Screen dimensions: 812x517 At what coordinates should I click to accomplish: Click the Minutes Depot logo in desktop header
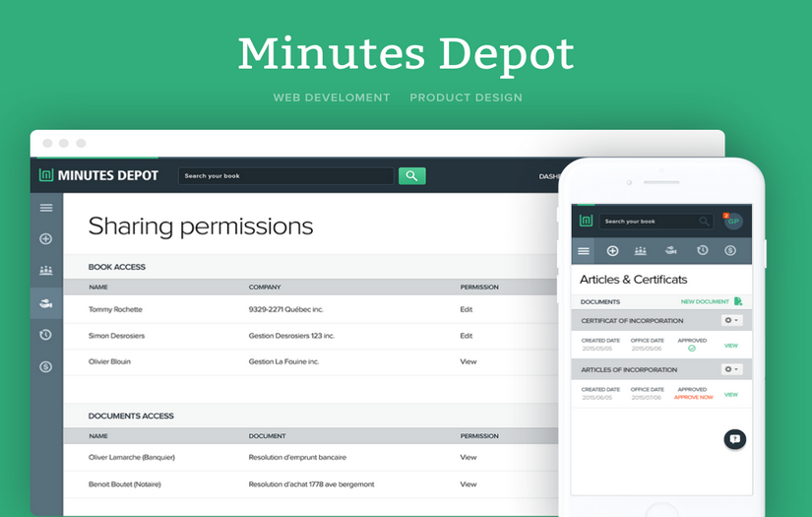tap(98, 175)
